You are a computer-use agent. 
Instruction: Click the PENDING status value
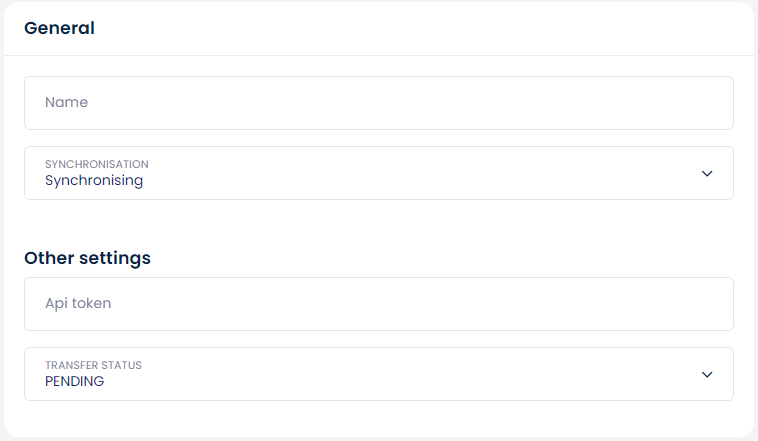74,381
